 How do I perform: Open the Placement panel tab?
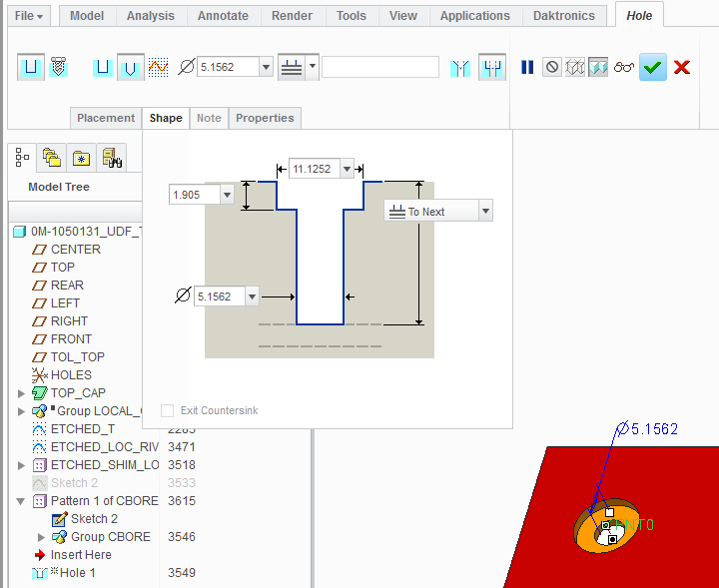click(x=106, y=118)
